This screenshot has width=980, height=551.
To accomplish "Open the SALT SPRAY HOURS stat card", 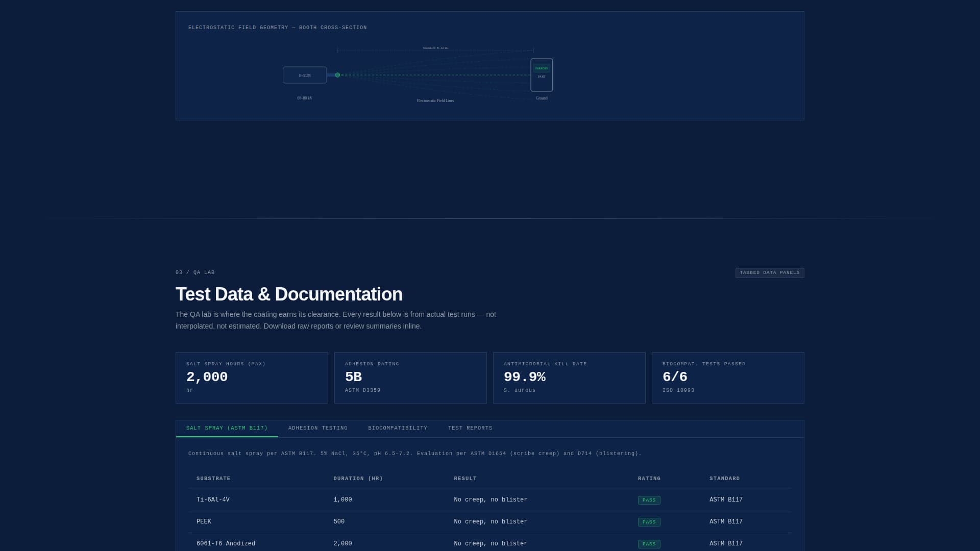I will [x=252, y=378].
